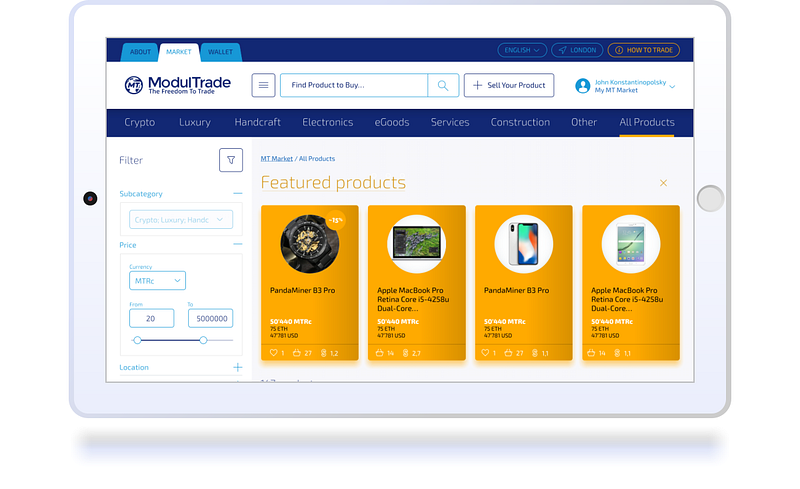Click basket icon on first MacBook card
Viewport: 800px width, 489px height.
tap(380, 353)
